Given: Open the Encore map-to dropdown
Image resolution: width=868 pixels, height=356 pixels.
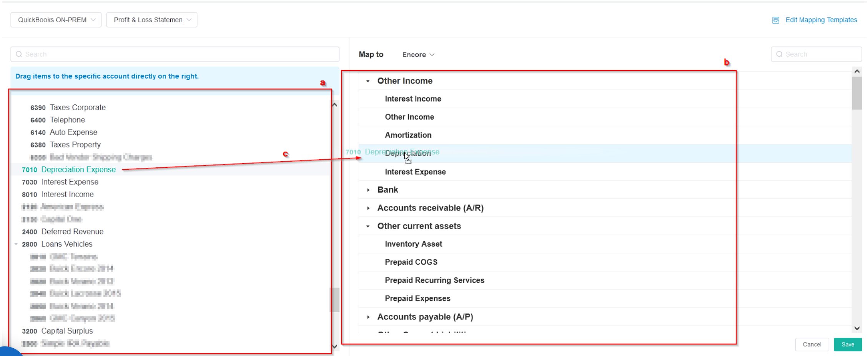Looking at the screenshot, I should (418, 55).
